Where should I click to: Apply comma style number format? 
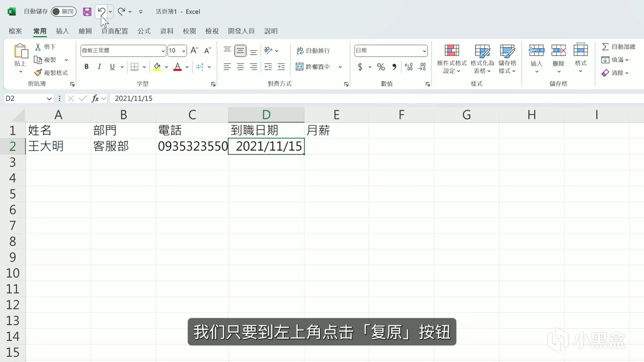pyautogui.click(x=394, y=67)
